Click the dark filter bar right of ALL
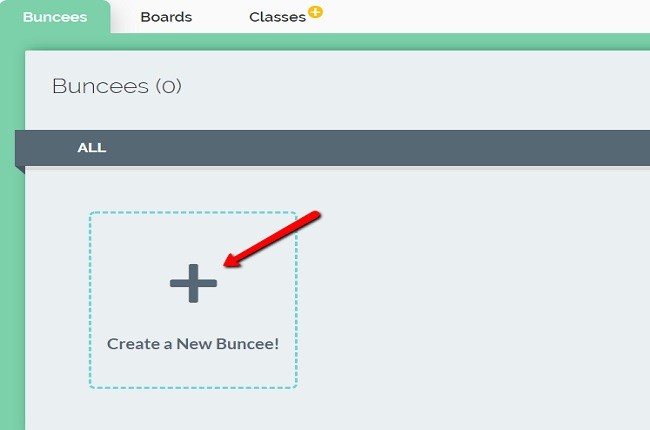This screenshot has height=430, width=650. 400,148
